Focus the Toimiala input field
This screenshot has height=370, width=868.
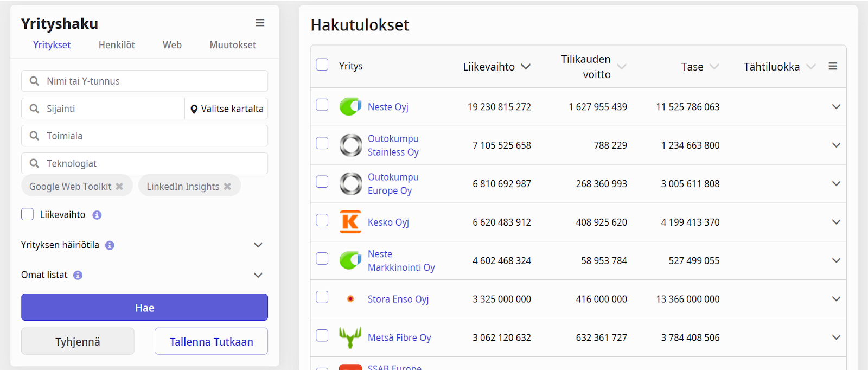pyautogui.click(x=144, y=136)
